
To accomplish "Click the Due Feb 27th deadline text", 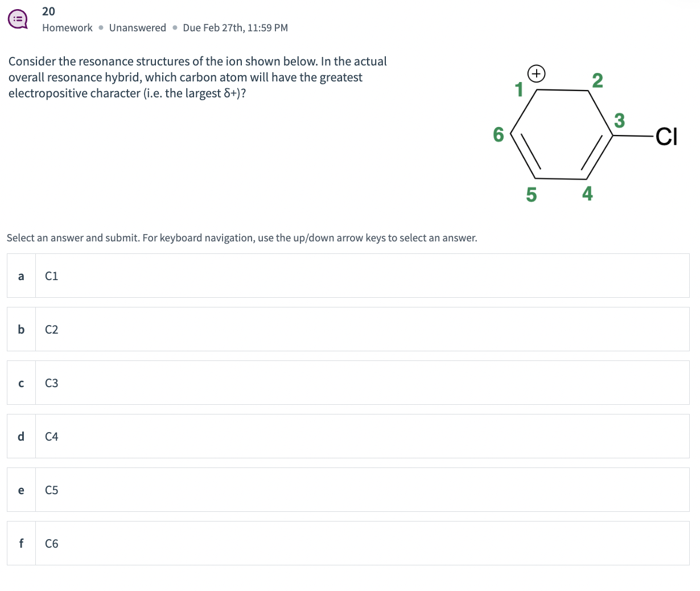I will tap(235, 27).
